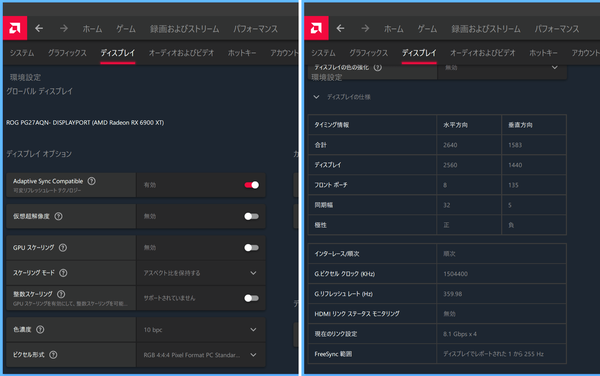Open help icon next to 色濃度
The height and width of the screenshot is (376, 600).
tap(40, 329)
